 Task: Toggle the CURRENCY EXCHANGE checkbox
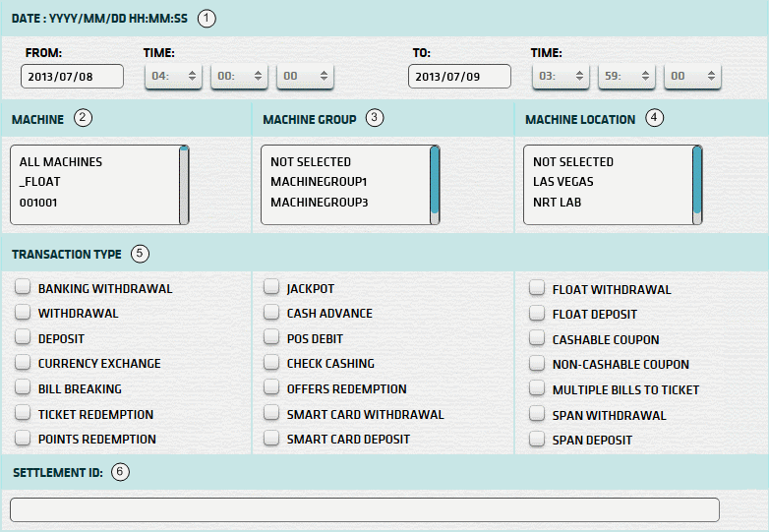click(22, 363)
